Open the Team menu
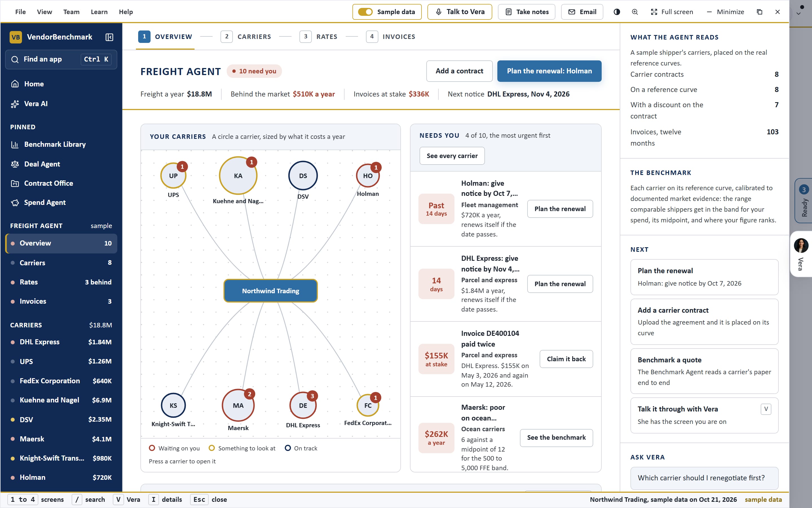812x508 pixels. click(x=71, y=12)
